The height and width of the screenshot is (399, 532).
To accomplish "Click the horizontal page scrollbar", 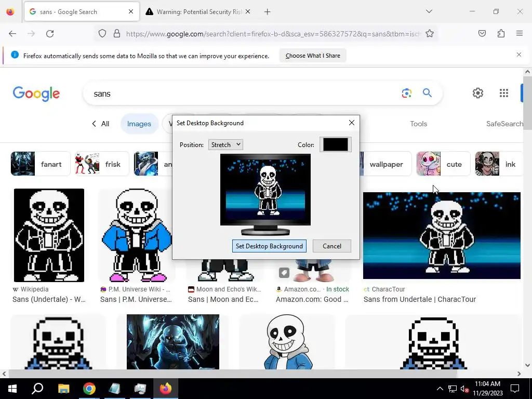I will click(x=232, y=374).
